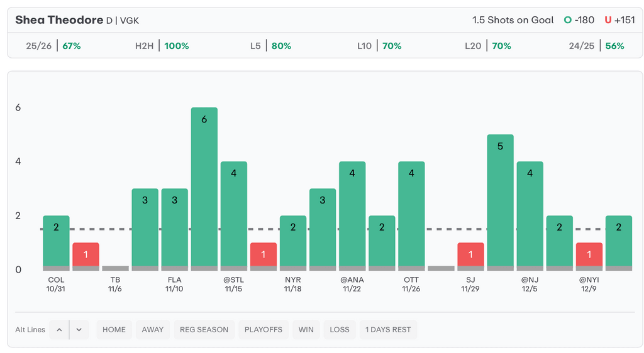Image resolution: width=644 pixels, height=353 pixels.
Task: Click the tallest bar showing 6 shots
Action: coord(204,188)
